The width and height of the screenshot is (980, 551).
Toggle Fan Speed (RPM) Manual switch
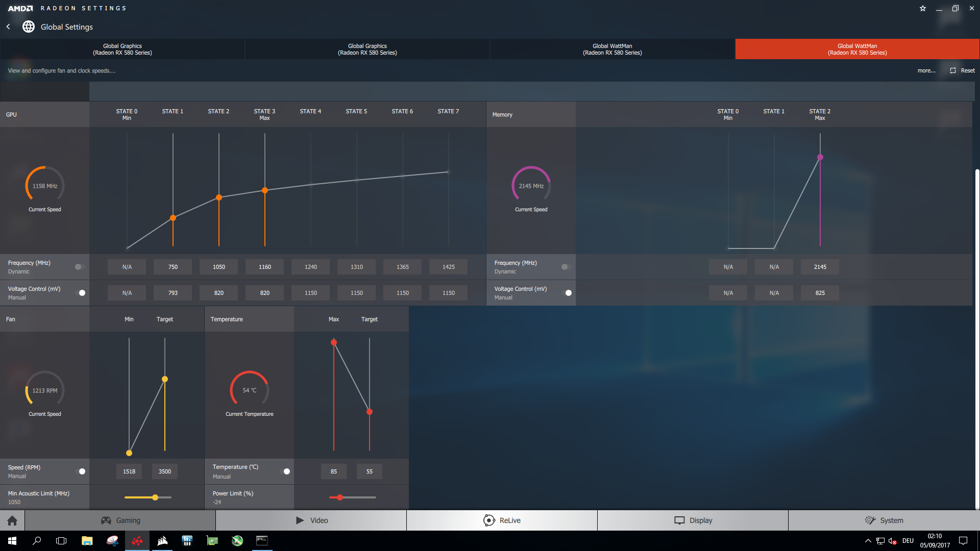point(81,471)
